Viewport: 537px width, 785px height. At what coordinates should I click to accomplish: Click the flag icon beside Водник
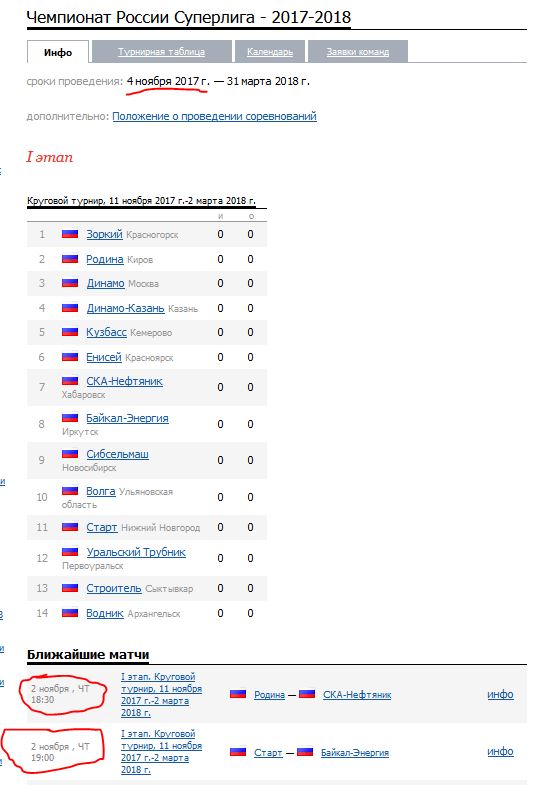click(x=70, y=613)
